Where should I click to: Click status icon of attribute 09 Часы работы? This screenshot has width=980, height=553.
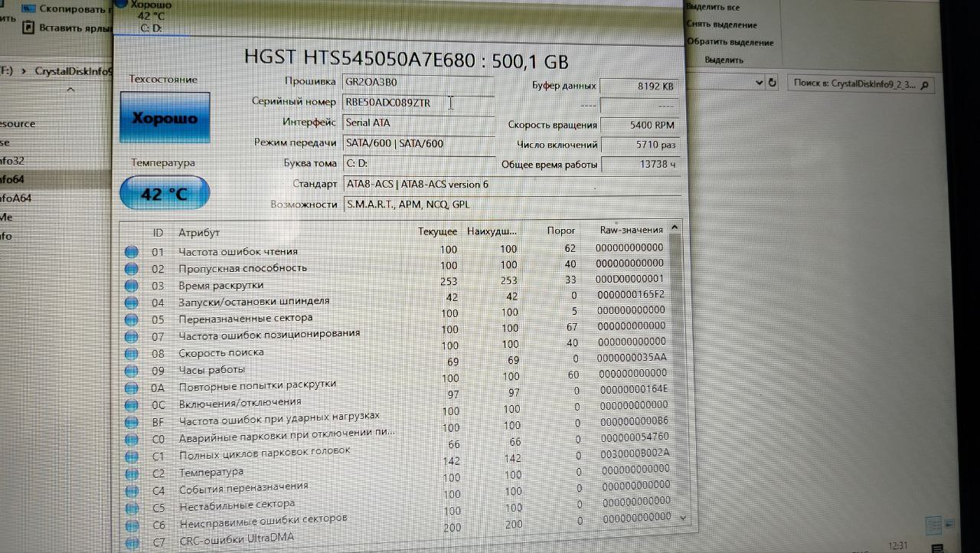pyautogui.click(x=131, y=371)
